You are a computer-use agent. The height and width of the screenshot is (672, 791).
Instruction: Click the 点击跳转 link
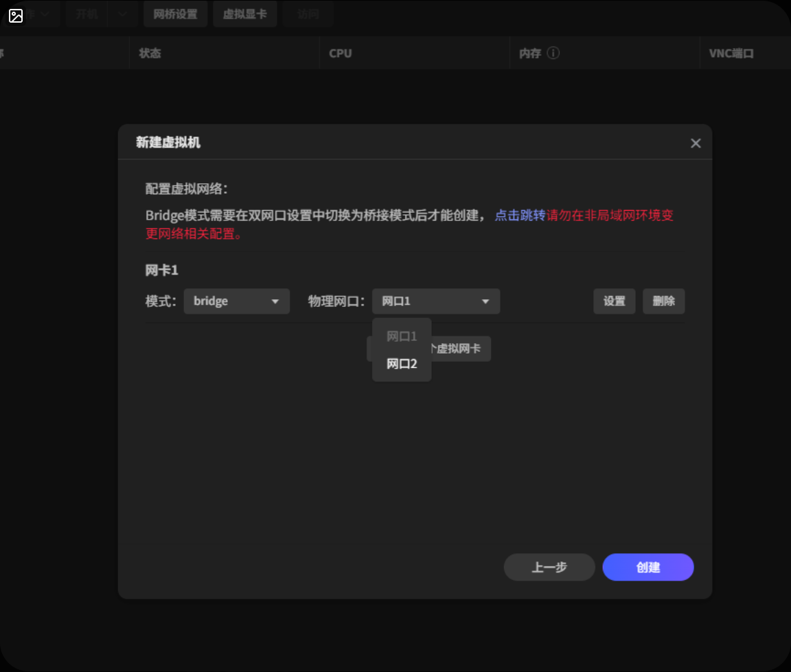pos(519,215)
